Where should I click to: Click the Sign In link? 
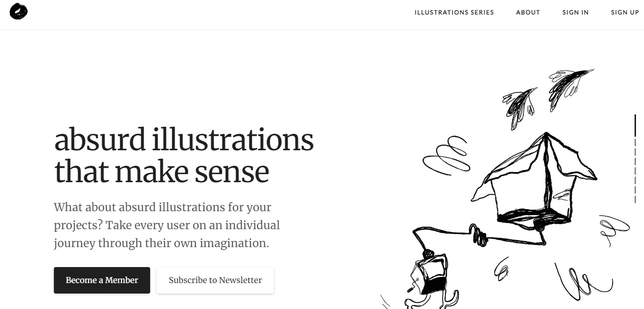click(575, 12)
